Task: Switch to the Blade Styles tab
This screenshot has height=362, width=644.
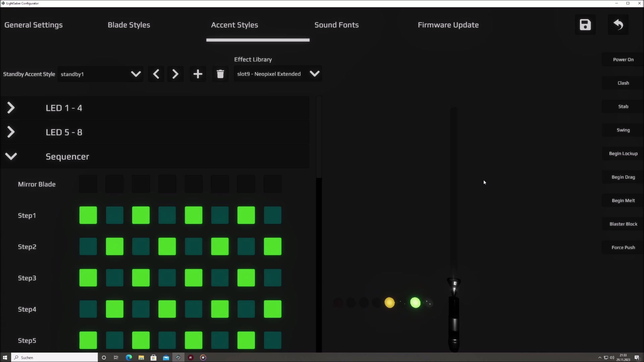Action: pyautogui.click(x=129, y=25)
